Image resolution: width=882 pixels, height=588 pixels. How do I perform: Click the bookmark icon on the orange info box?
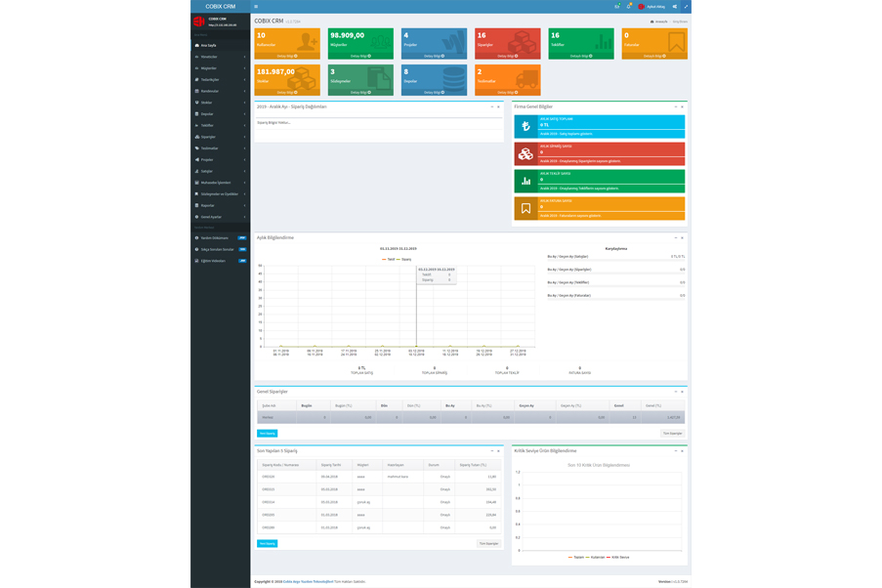pyautogui.click(x=525, y=209)
